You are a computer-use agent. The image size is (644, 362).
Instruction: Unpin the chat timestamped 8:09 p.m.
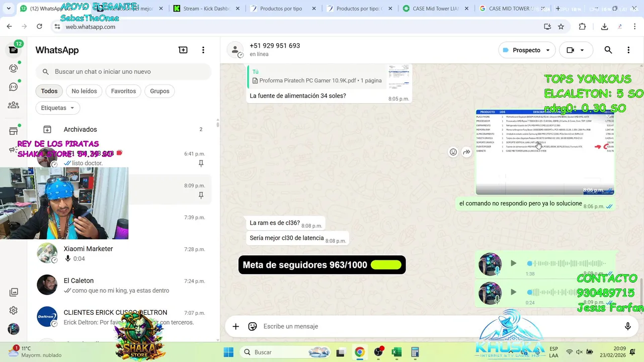[201, 195]
